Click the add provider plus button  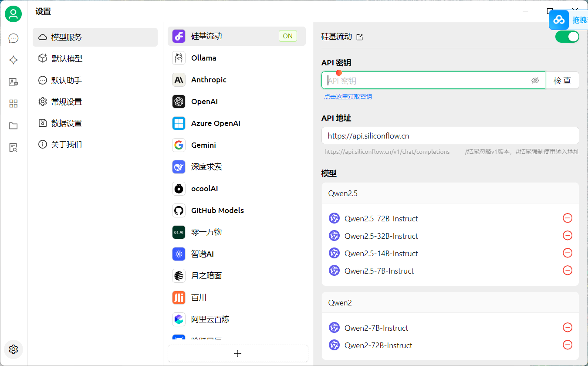click(x=238, y=353)
